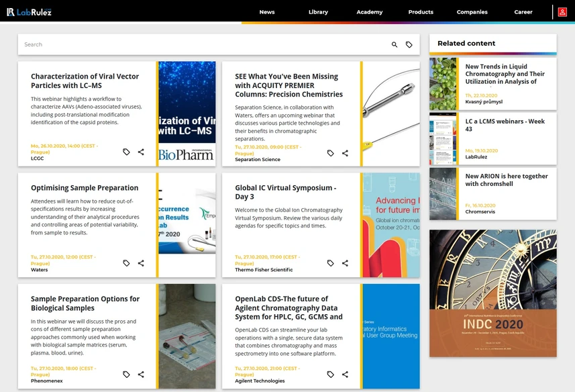
Task: Open the Products menu
Action: click(x=421, y=12)
